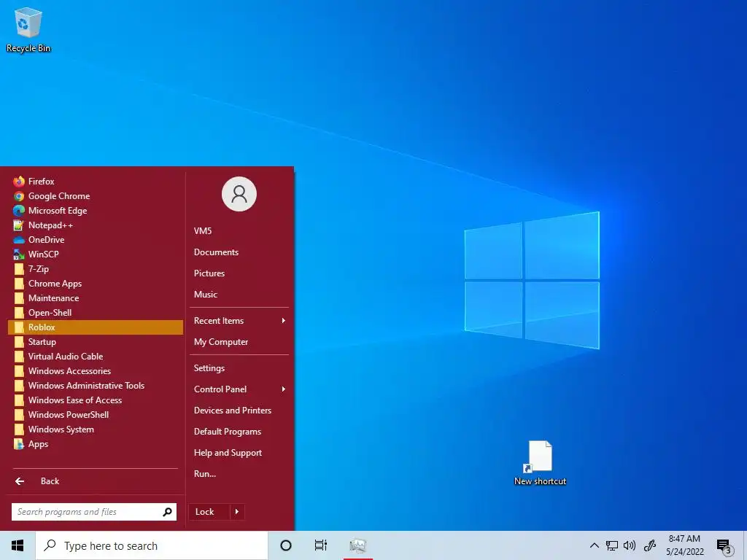The height and width of the screenshot is (560, 747).
Task: Open Cortana circle icon on taskbar
Action: click(x=286, y=545)
